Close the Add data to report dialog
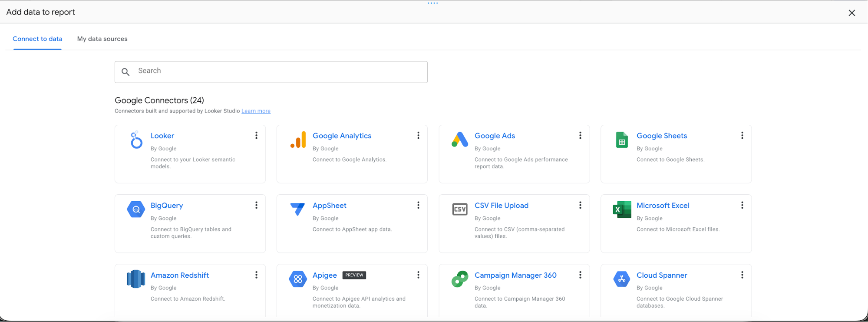 (852, 13)
